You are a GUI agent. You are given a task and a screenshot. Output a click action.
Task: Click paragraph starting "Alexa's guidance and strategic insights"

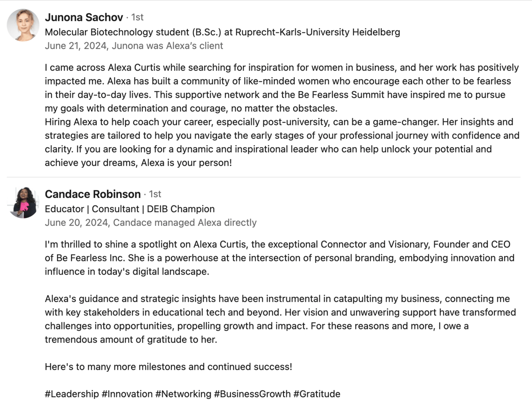click(280, 319)
